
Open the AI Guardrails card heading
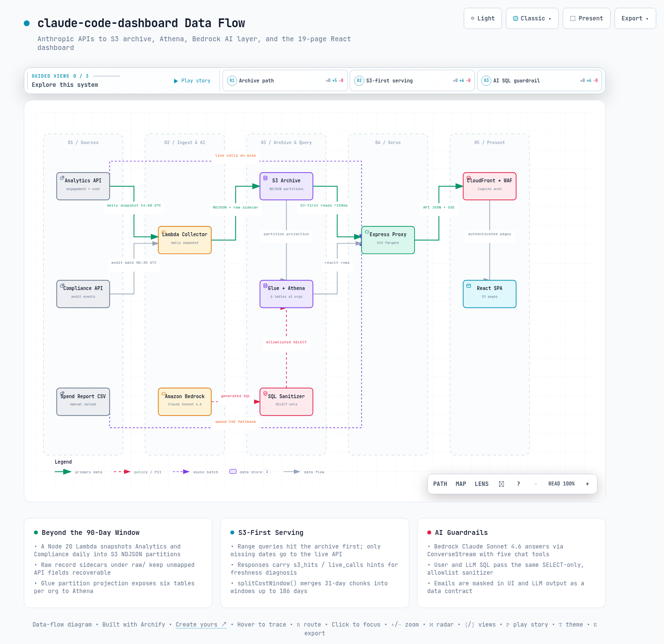click(461, 532)
